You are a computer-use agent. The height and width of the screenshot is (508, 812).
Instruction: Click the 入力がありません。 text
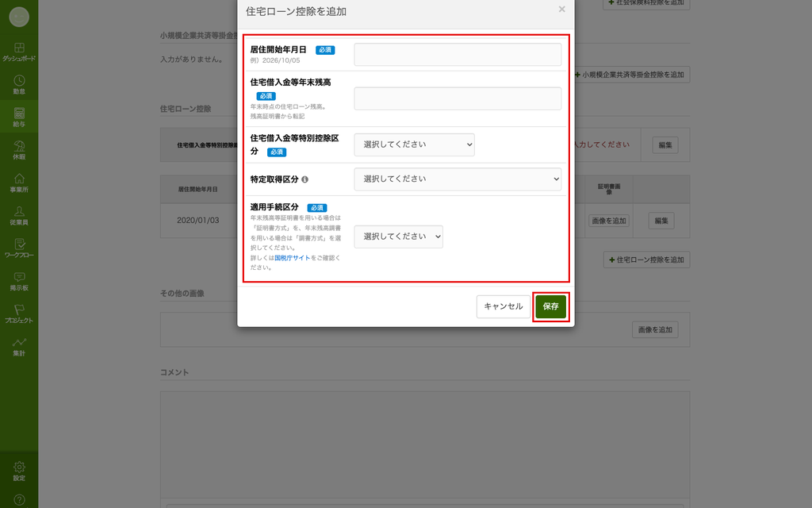(192, 59)
